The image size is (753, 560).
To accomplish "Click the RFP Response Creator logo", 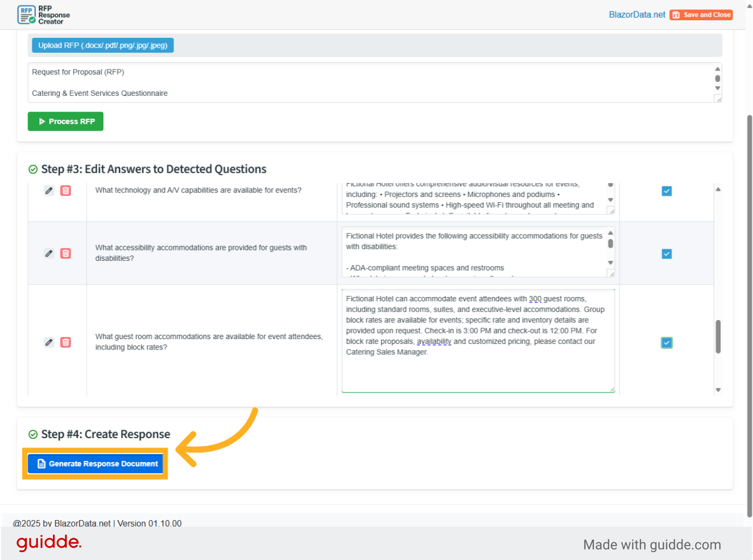I will 44,15.
